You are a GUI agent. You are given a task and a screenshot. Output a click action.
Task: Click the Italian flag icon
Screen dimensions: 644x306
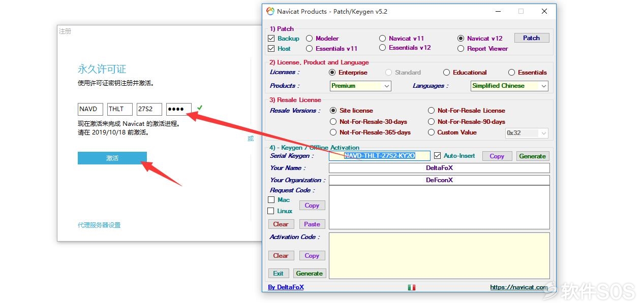coord(412,287)
